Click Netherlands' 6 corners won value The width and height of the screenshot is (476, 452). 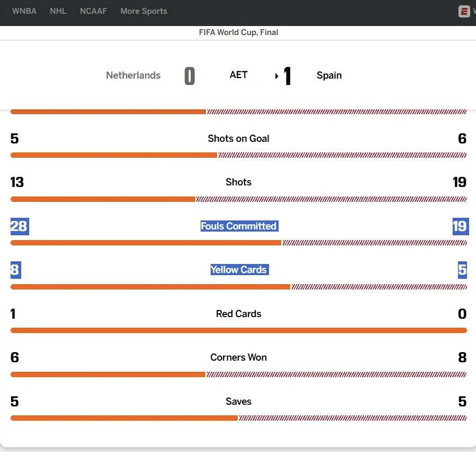click(14, 357)
